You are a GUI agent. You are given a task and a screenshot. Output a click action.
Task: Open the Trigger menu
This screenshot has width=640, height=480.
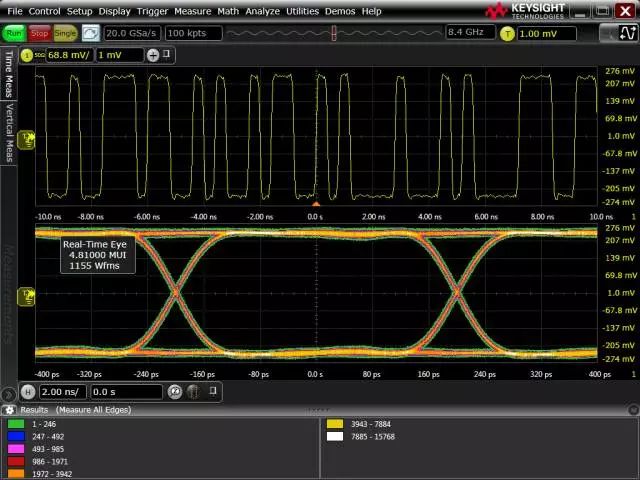point(152,11)
